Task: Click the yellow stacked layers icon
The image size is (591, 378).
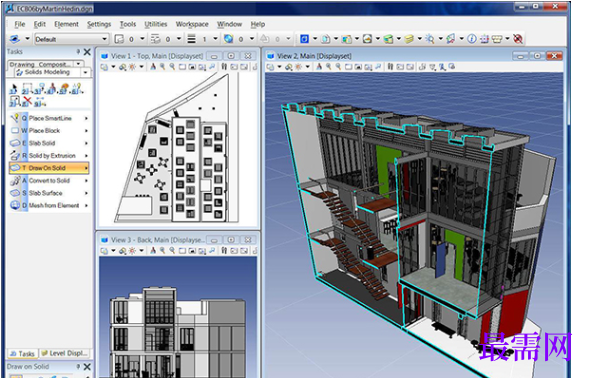Action: coord(409,39)
